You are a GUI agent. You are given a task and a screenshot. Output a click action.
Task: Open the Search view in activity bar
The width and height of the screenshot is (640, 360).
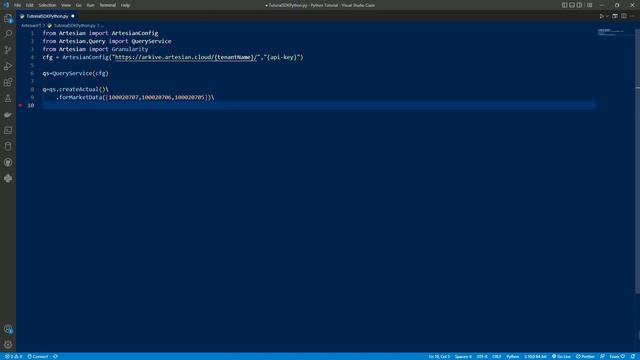coord(8,34)
